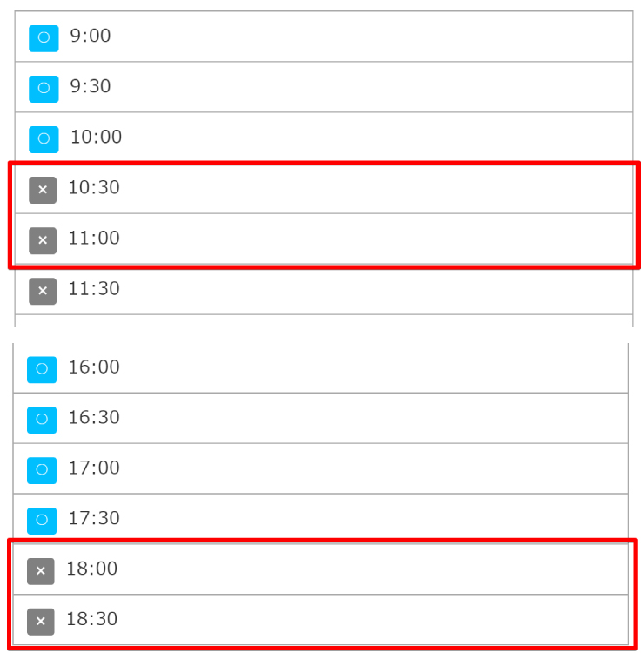Click the gray X icon for 10:30
This screenshot has width=644, height=653.
pyautogui.click(x=43, y=190)
